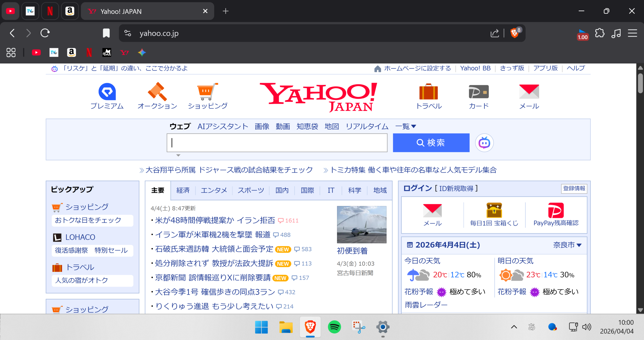
Task: Click the Yahoo AI assistant robot icon
Action: (x=484, y=143)
